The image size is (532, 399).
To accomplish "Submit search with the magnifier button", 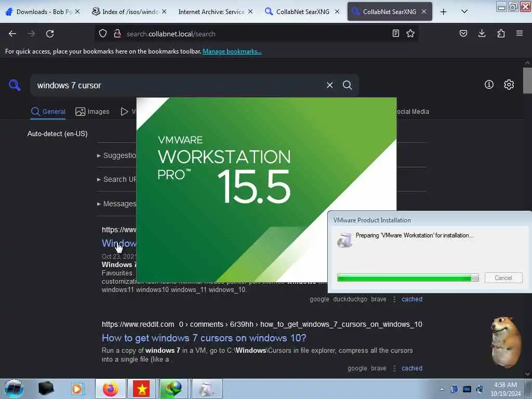I will click(x=347, y=85).
